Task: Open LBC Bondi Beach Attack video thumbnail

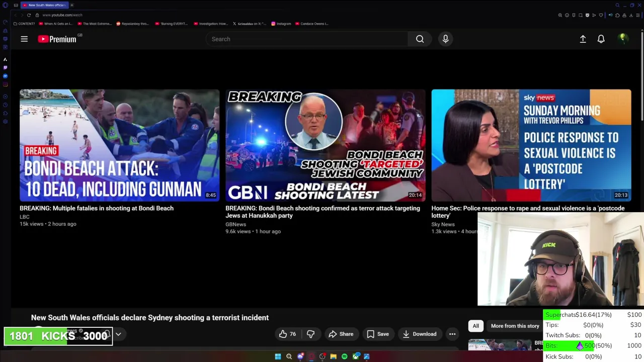Action: pyautogui.click(x=119, y=145)
